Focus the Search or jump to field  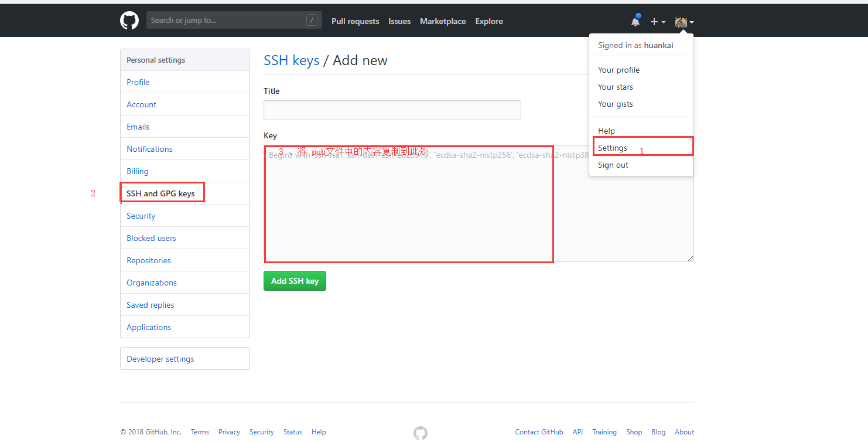pyautogui.click(x=234, y=21)
